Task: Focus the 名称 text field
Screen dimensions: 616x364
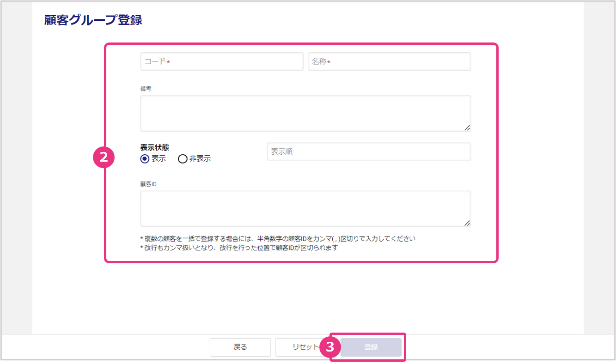Action: [389, 61]
